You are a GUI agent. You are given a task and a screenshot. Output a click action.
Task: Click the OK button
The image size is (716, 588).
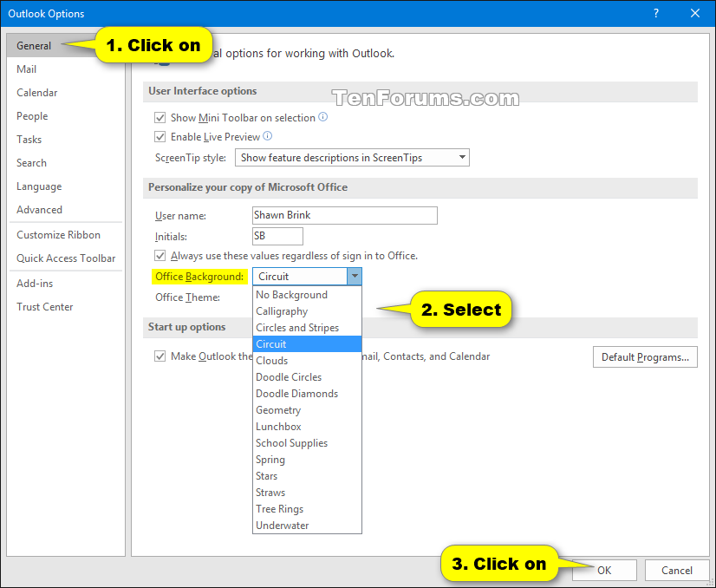pos(604,570)
